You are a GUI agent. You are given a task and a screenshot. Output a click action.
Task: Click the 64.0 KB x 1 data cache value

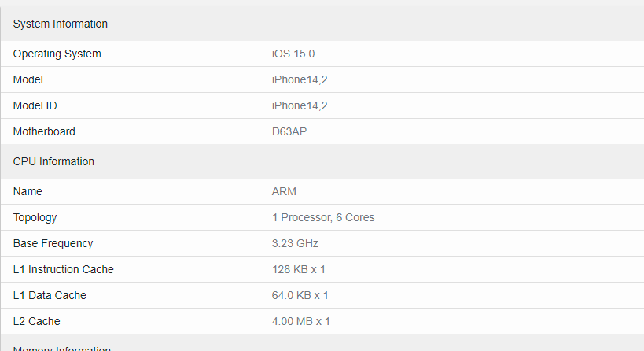coord(300,295)
